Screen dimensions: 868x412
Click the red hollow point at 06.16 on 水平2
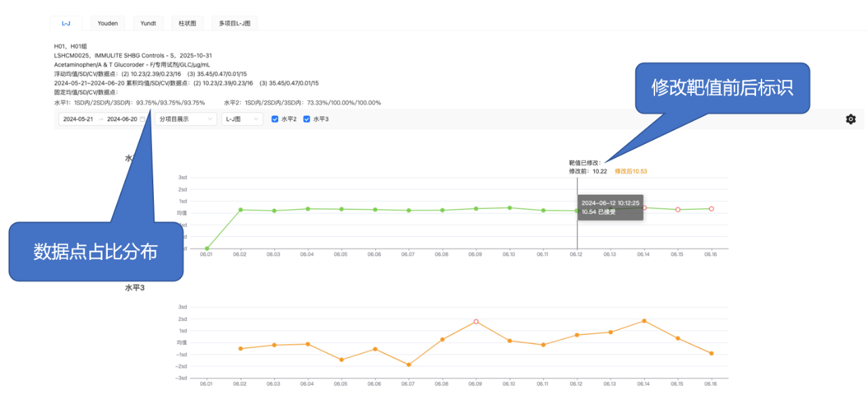[711, 209]
